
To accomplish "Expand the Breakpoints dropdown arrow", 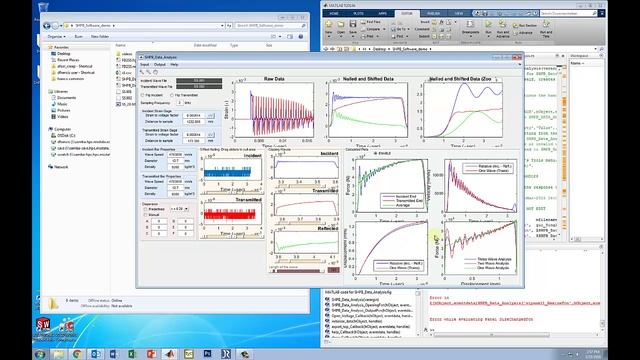I will tap(470, 37).
